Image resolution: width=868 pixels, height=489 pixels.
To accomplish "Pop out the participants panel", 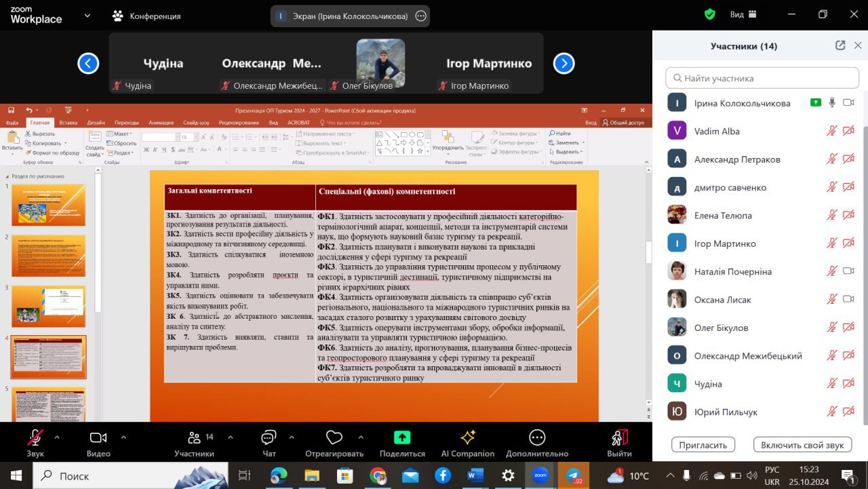I will 840,45.
